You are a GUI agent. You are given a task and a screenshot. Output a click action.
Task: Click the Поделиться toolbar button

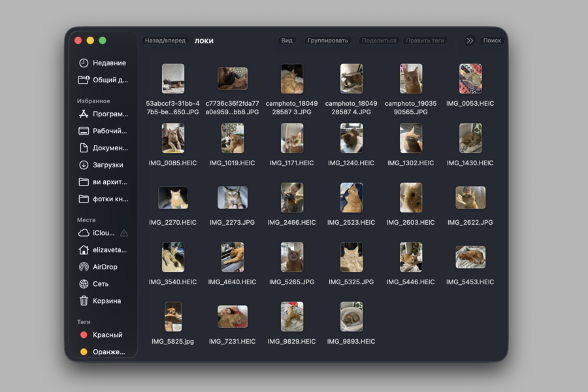379,41
